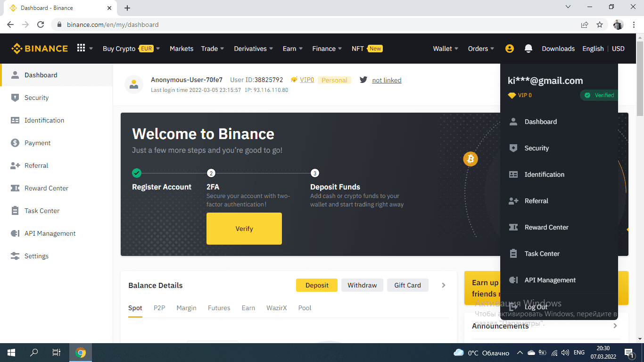The width and height of the screenshot is (644, 362).
Task: Click the Withdraw button
Action: 362,285
